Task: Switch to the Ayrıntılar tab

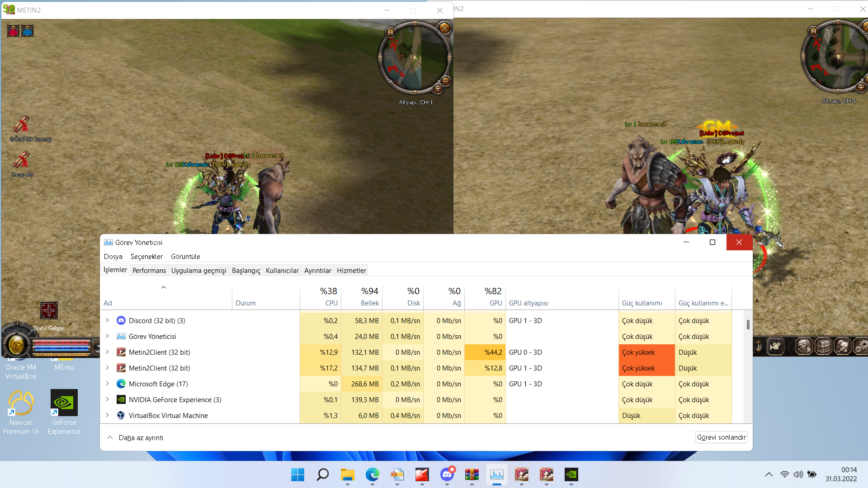Action: (317, 270)
